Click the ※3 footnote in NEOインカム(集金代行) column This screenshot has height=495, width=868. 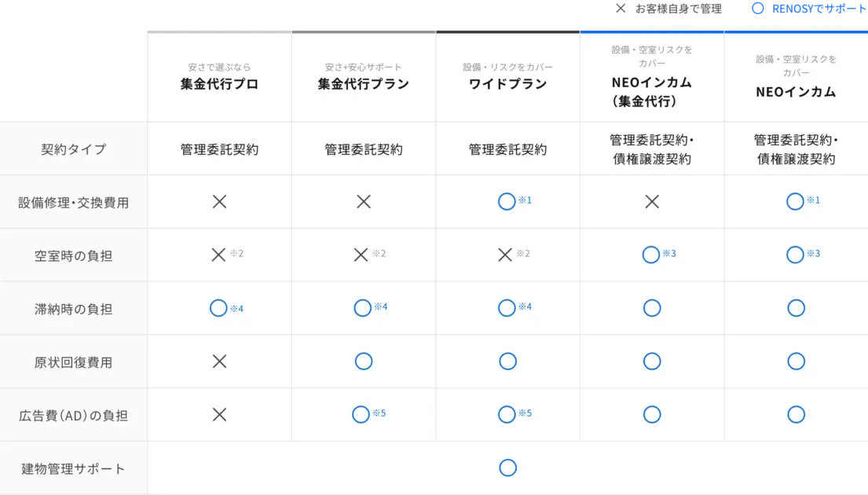[669, 253]
